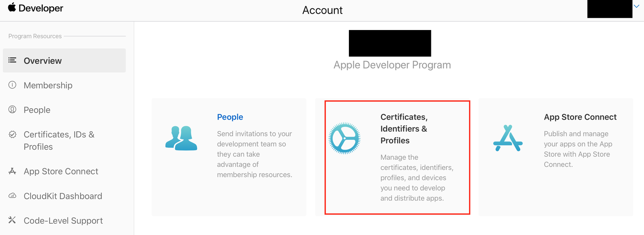Click the People sidebar person icon
Image resolution: width=644 pixels, height=235 pixels.
[x=12, y=110]
